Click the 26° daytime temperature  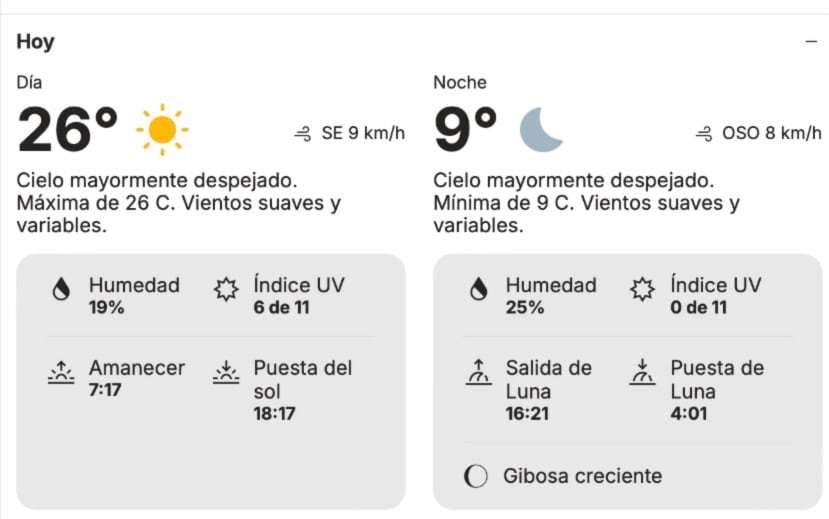[x=67, y=130]
